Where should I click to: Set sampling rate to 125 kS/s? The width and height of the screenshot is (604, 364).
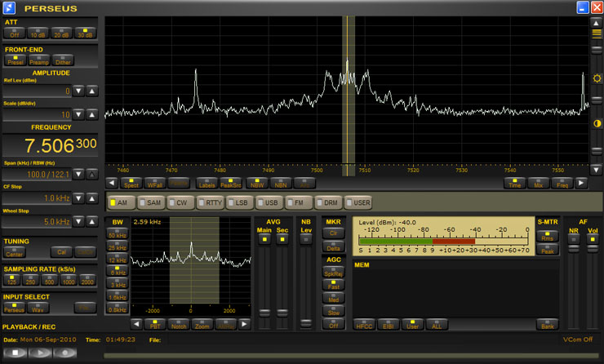tap(12, 280)
